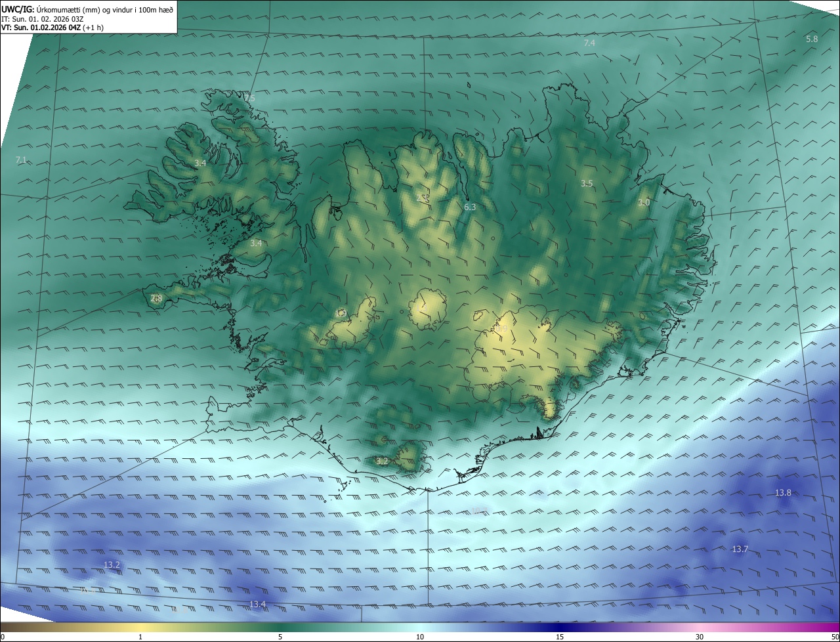
Task: Click the 13.4 value label over the ocean
Action: 258,604
